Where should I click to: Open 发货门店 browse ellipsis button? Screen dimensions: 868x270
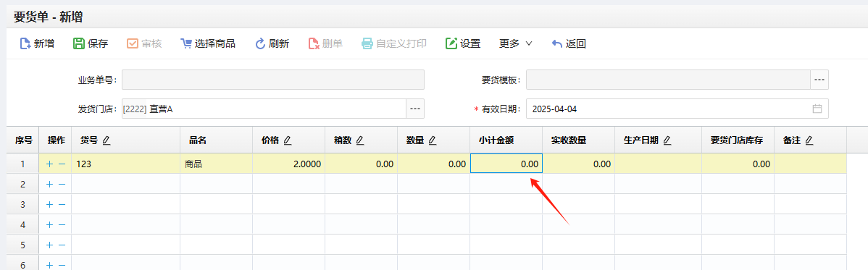click(x=415, y=109)
